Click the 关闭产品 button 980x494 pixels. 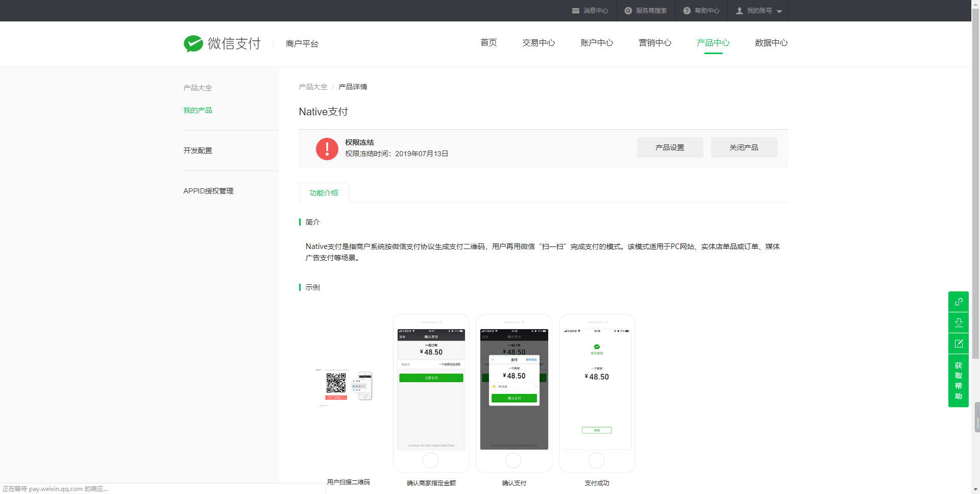(744, 147)
